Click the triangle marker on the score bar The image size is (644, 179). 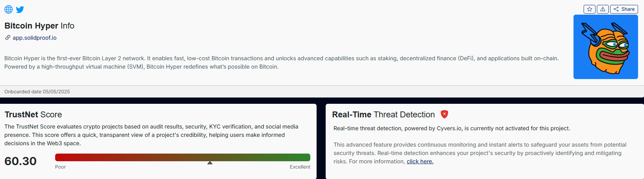pos(210,163)
